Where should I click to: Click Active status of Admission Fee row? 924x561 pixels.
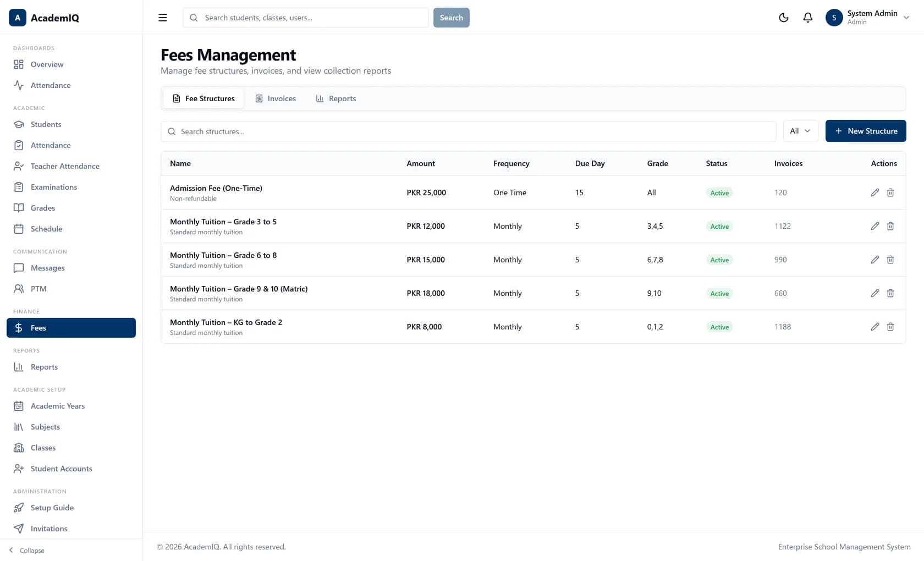tap(719, 193)
